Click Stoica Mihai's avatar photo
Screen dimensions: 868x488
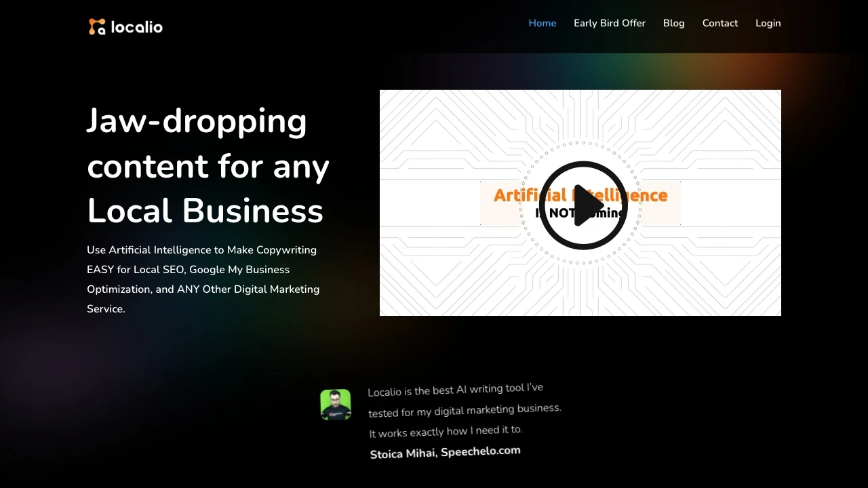tap(335, 404)
